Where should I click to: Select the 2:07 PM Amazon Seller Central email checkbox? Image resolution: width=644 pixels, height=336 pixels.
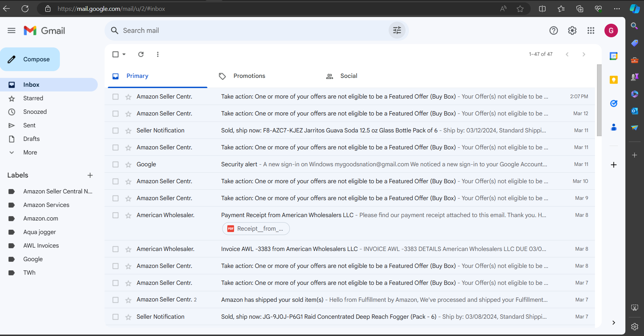point(115,97)
